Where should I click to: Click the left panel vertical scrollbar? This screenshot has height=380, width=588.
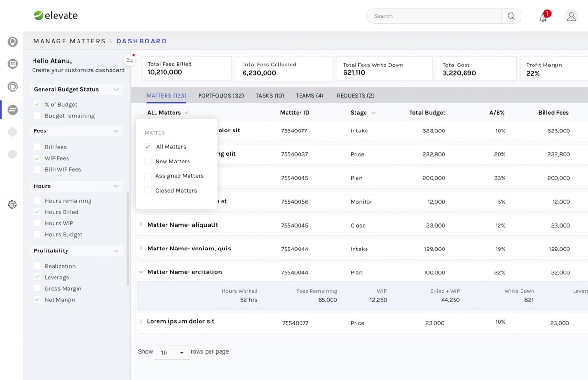[128, 239]
